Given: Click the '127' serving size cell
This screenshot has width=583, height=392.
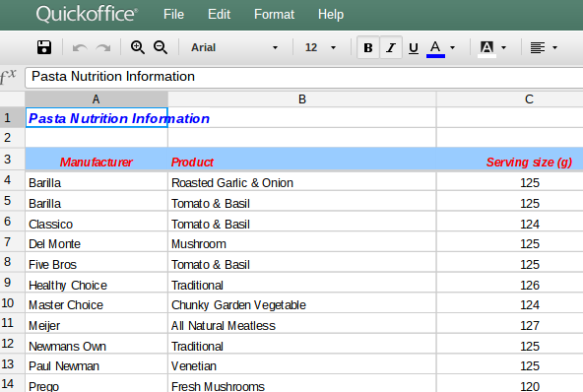Looking at the screenshot, I should (x=510, y=324).
